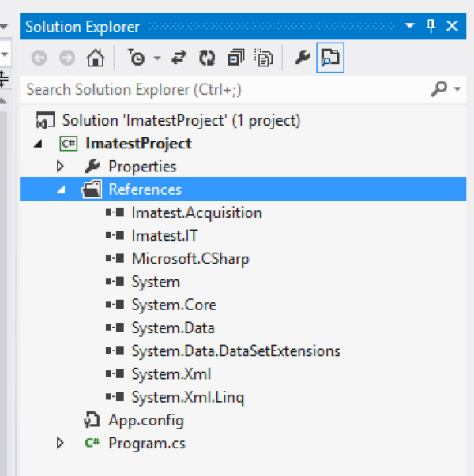Toggle Preview Selected Items button
Image resolution: width=474 pixels, height=476 pixels.
(x=330, y=58)
